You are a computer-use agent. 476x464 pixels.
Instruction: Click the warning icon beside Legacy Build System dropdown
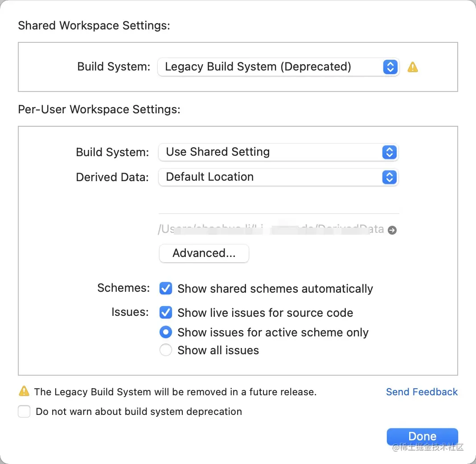click(x=413, y=67)
